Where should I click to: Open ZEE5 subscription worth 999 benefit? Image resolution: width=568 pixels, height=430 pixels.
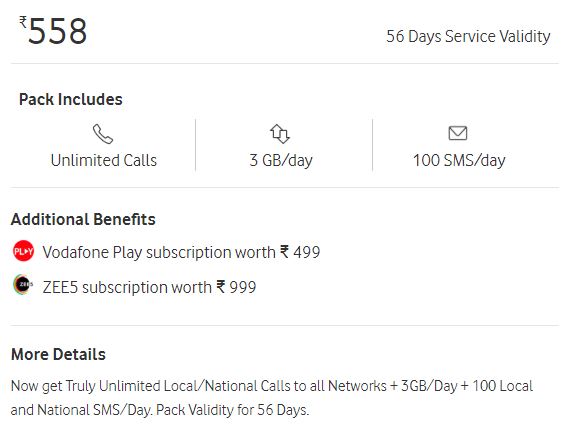click(149, 287)
